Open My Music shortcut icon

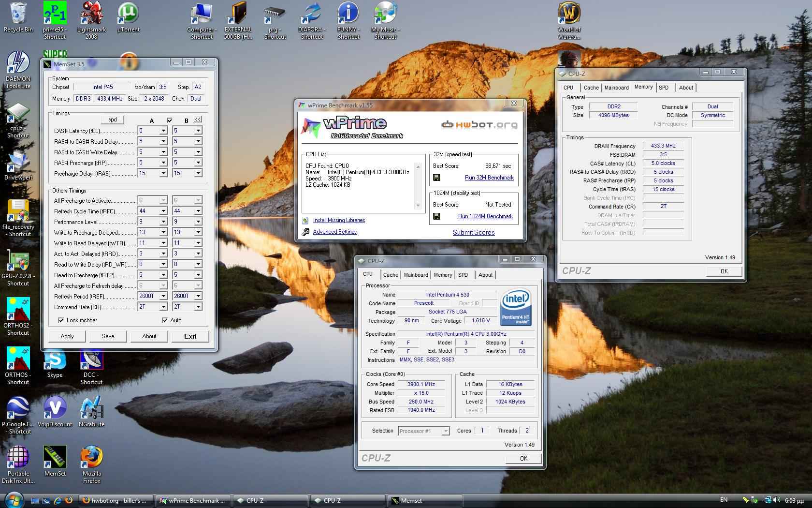click(x=385, y=20)
